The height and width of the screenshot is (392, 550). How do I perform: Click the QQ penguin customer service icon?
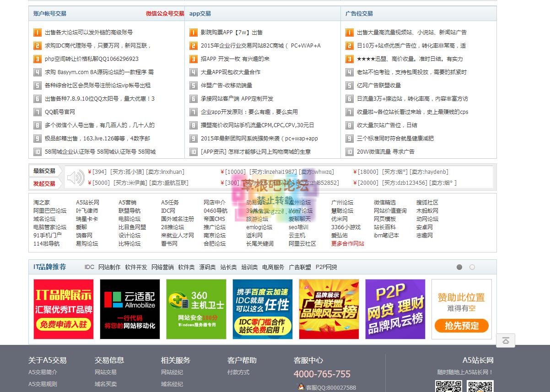(x=301, y=387)
